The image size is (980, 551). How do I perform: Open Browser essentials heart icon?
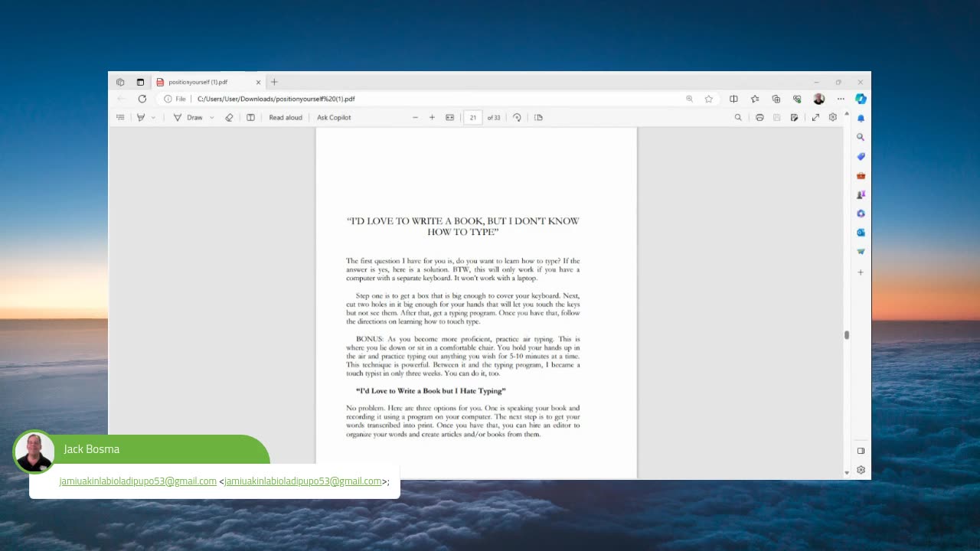coord(797,99)
